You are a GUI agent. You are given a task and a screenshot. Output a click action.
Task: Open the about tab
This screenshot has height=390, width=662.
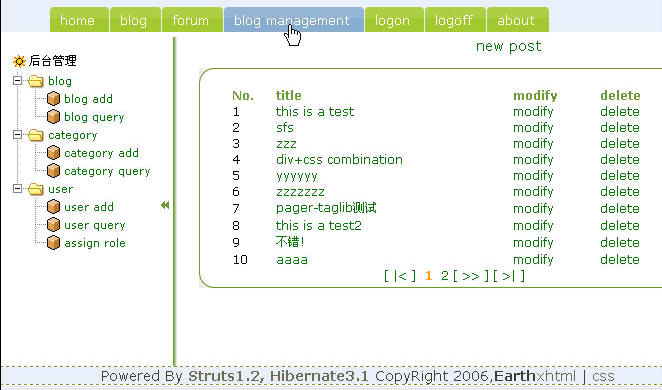[x=518, y=20]
